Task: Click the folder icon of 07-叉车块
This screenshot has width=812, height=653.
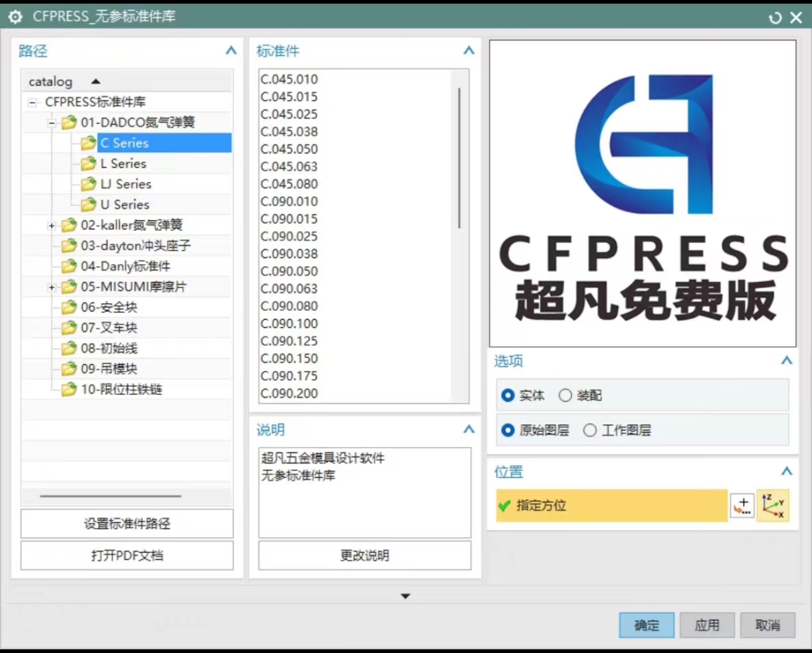Action: point(69,327)
